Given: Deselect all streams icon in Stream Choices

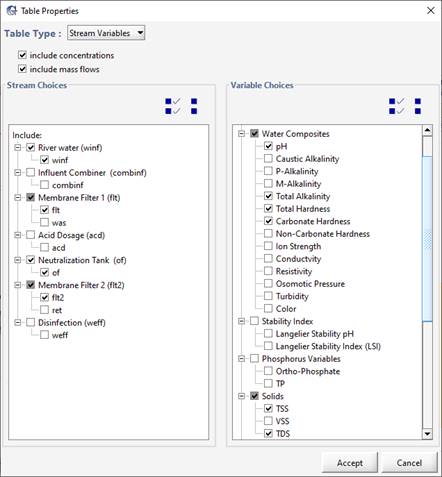Looking at the screenshot, I should pos(194,106).
